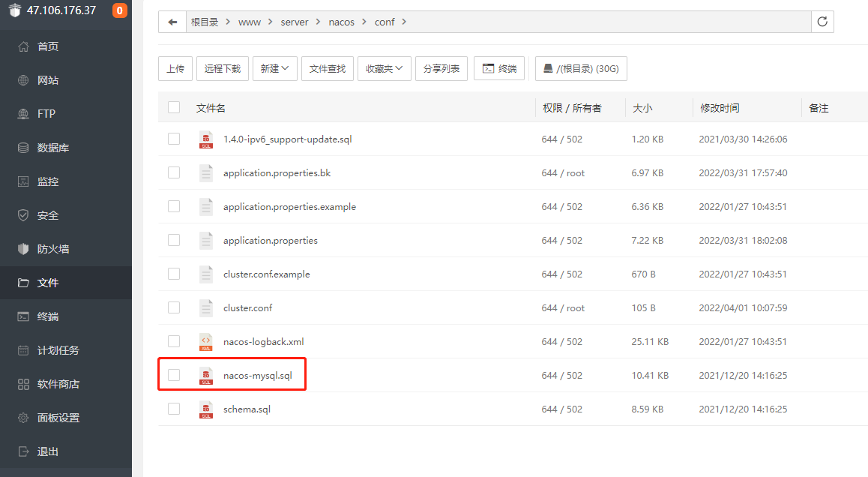Toggle the select-all checkbox in header

(174, 107)
